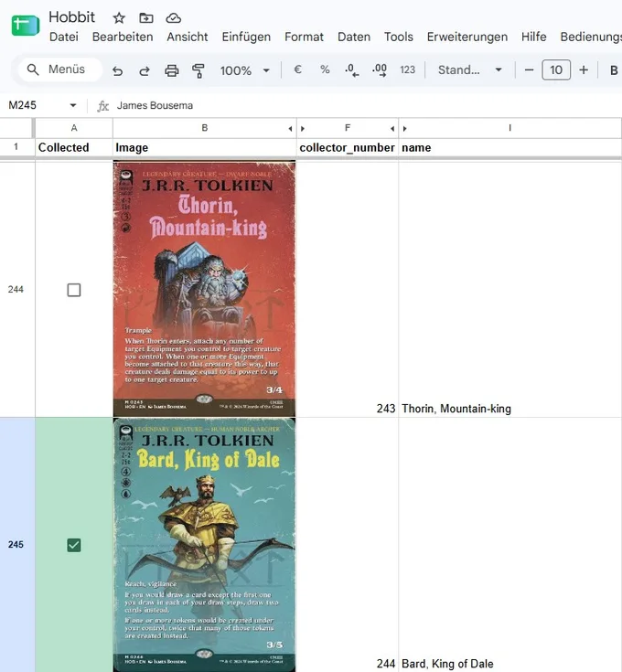
Task: Star the Hobbit document
Action: pyautogui.click(x=119, y=18)
